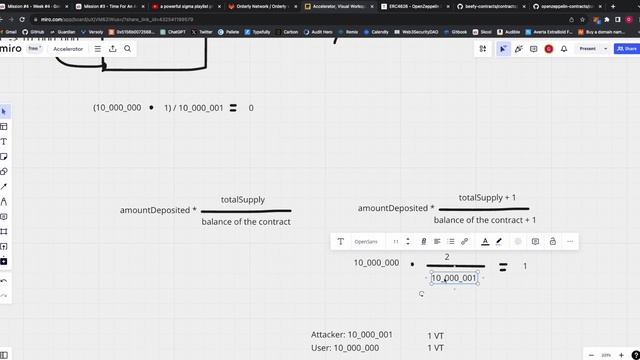The image size is (640, 360).
Task: Open text type switcher in text toolbar
Action: pyautogui.click(x=340, y=242)
